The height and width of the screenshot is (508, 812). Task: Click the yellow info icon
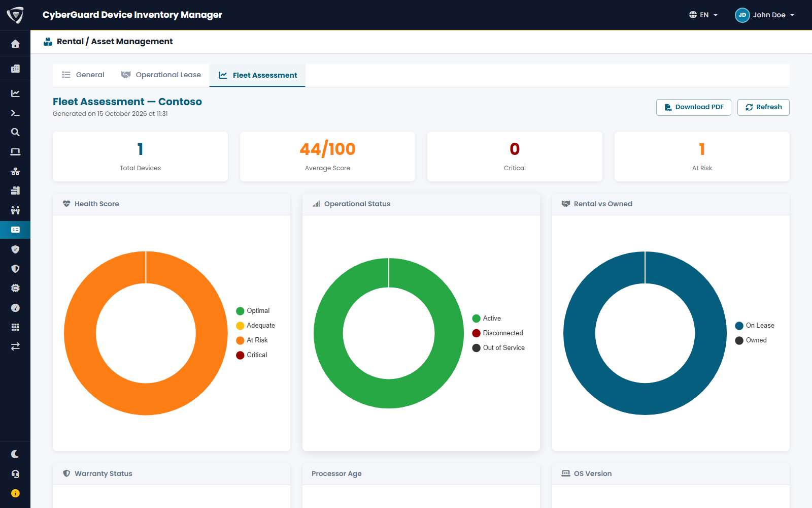(15, 493)
